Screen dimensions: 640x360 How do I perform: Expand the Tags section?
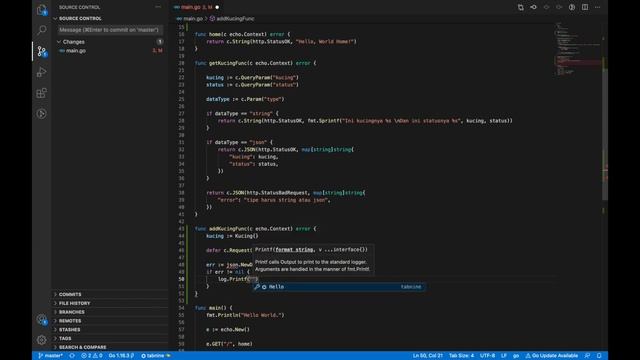coord(65,338)
